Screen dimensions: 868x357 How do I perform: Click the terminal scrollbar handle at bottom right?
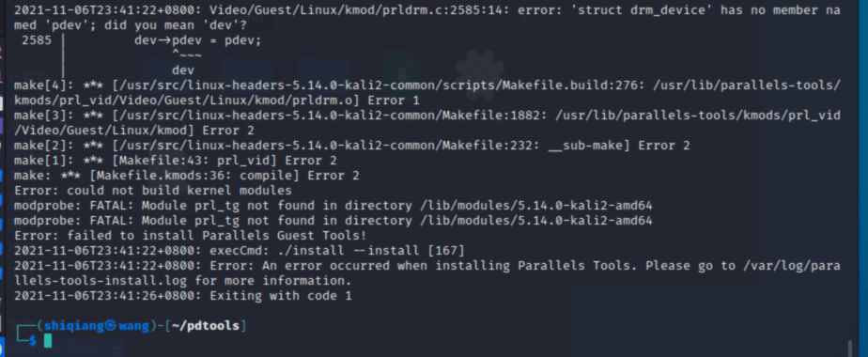coord(850,349)
